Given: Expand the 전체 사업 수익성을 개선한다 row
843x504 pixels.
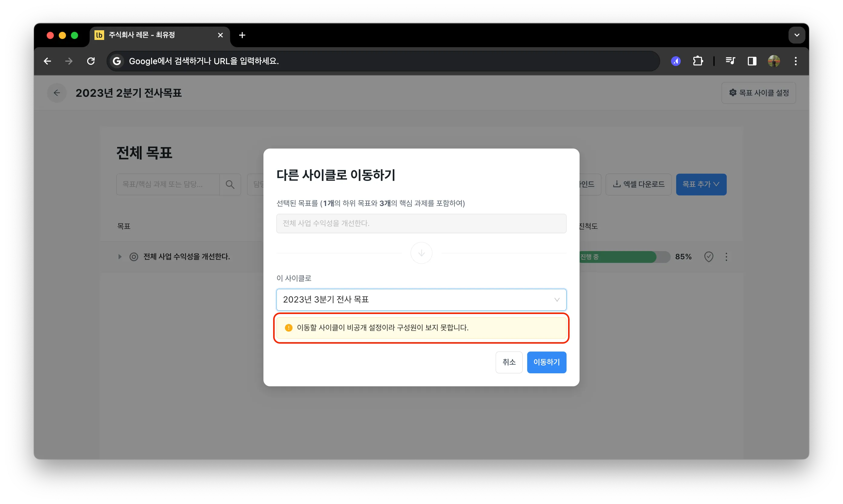Looking at the screenshot, I should (120, 257).
